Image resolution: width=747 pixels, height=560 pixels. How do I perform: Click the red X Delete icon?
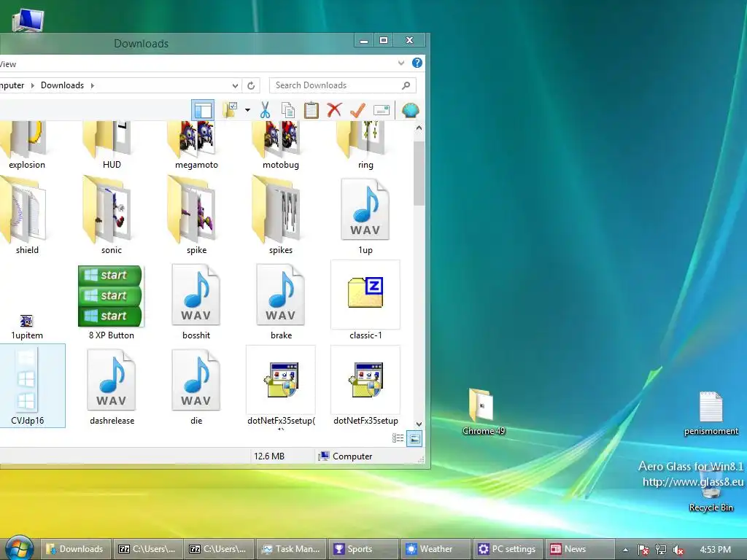[x=334, y=111]
